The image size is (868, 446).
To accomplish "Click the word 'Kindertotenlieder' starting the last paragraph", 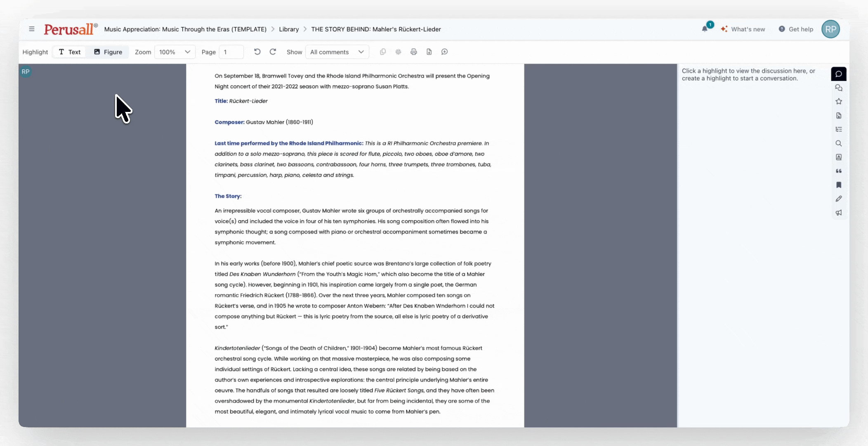I will coord(237,348).
